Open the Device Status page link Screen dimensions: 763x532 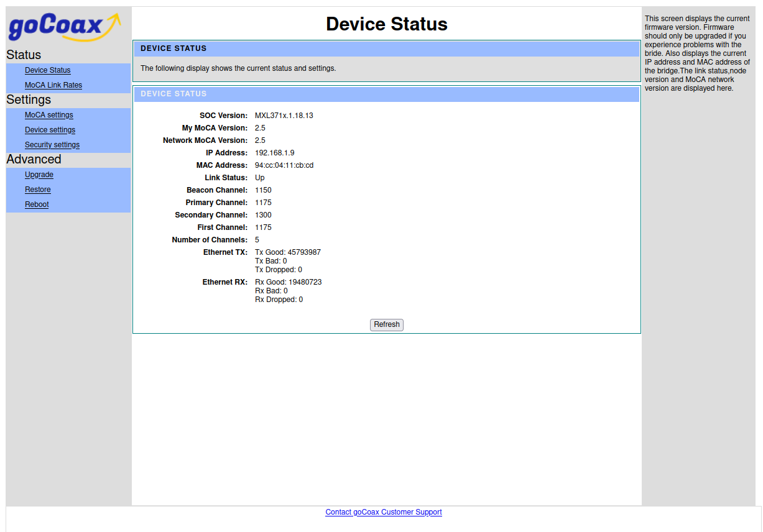pyautogui.click(x=48, y=70)
